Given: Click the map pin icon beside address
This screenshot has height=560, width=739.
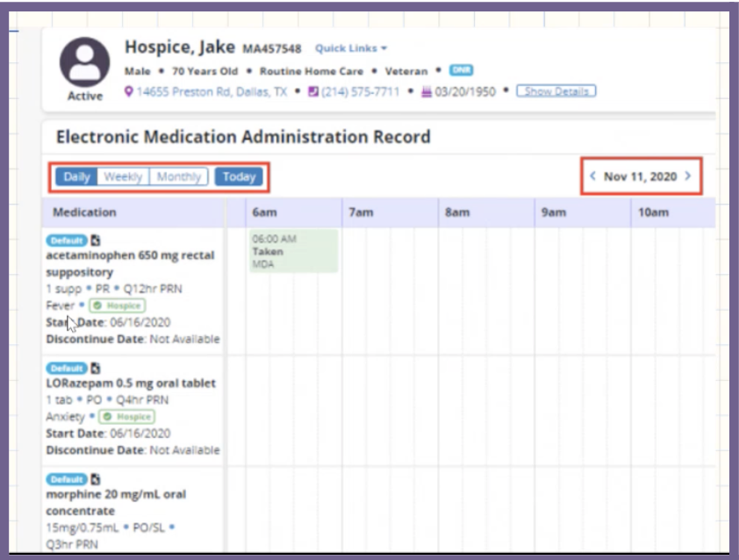Looking at the screenshot, I should (x=129, y=91).
